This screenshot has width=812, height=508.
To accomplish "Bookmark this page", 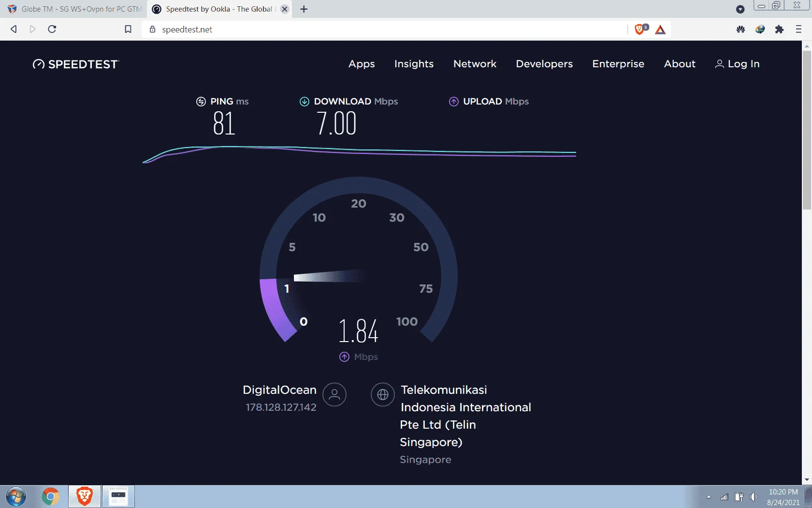I will coord(128,30).
